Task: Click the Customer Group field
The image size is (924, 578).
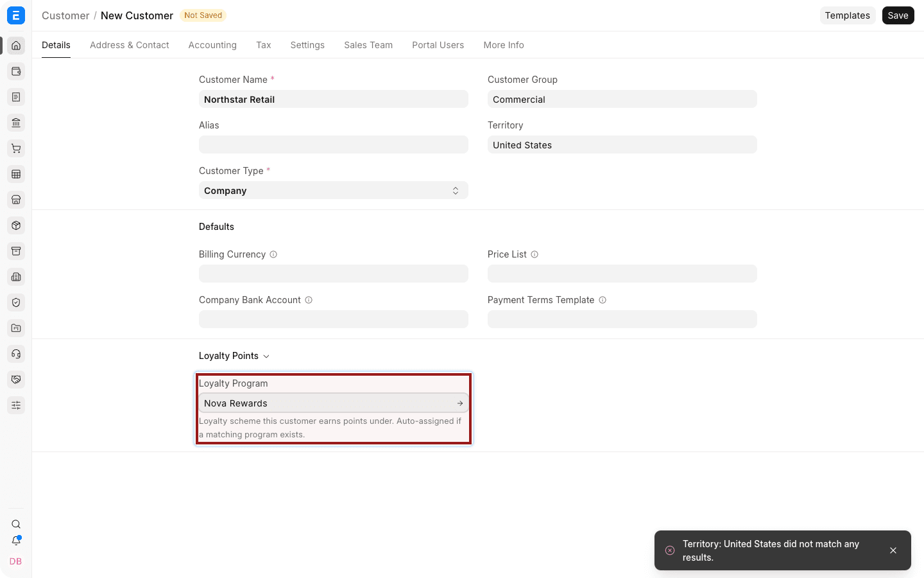Action: tap(622, 99)
